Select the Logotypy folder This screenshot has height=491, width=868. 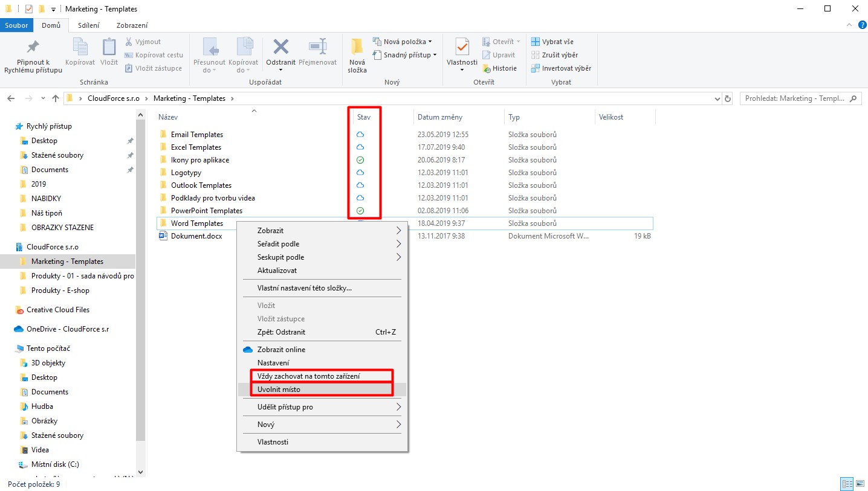(x=186, y=173)
